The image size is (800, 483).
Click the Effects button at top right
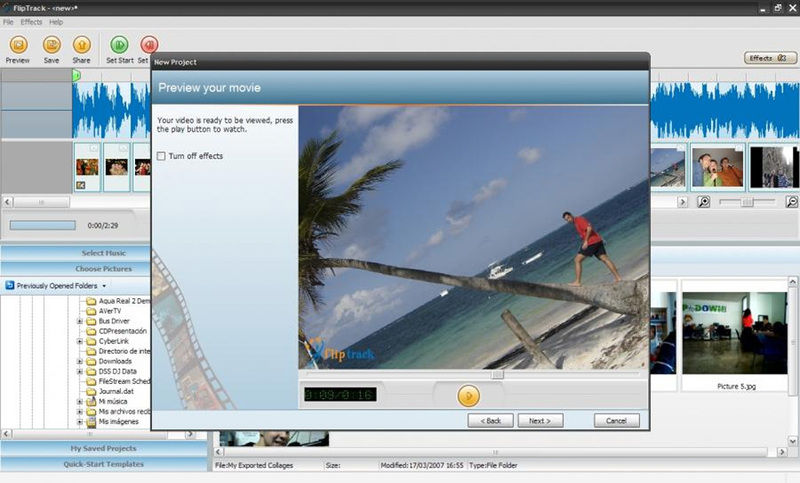[769, 58]
